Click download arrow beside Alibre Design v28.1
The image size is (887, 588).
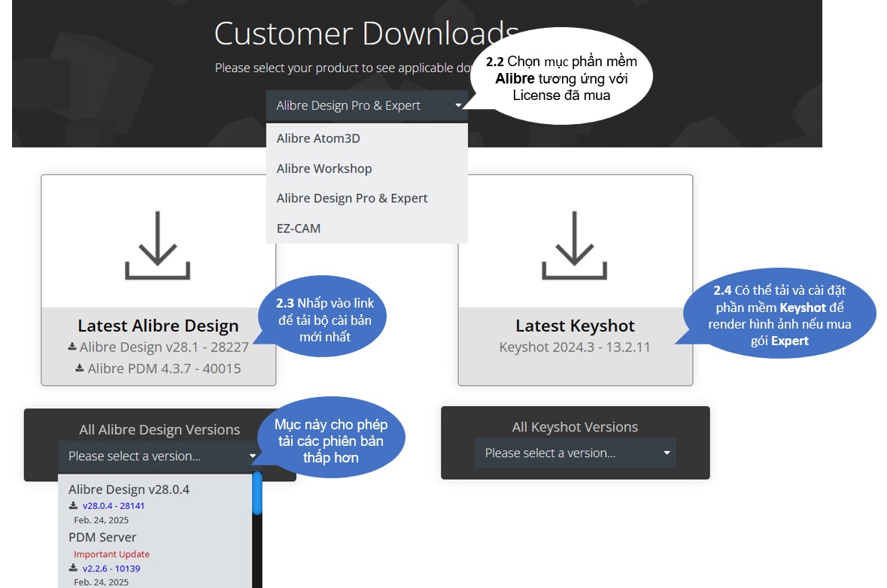72,347
